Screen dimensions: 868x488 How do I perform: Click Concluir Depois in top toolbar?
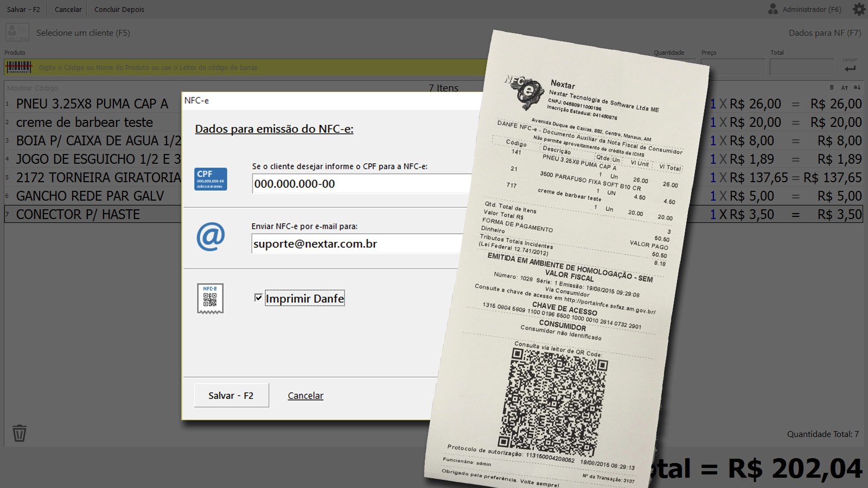(x=119, y=9)
